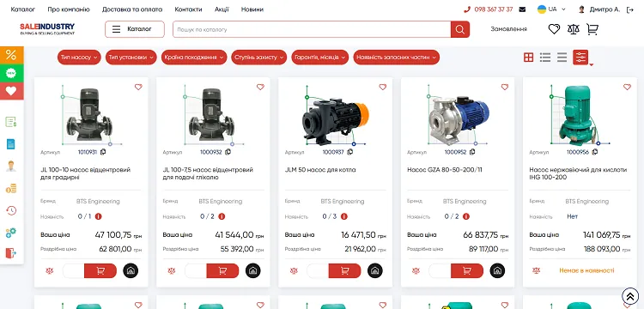
Task: Open favorites heart in left sidebar
Action: (11, 91)
